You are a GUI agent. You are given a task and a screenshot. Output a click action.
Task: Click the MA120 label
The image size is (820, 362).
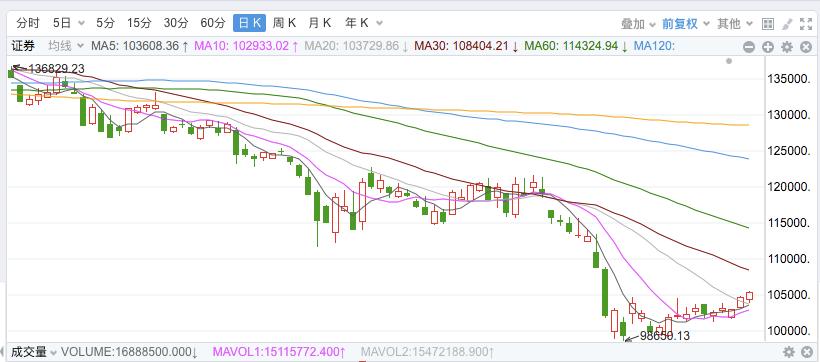[x=654, y=46]
